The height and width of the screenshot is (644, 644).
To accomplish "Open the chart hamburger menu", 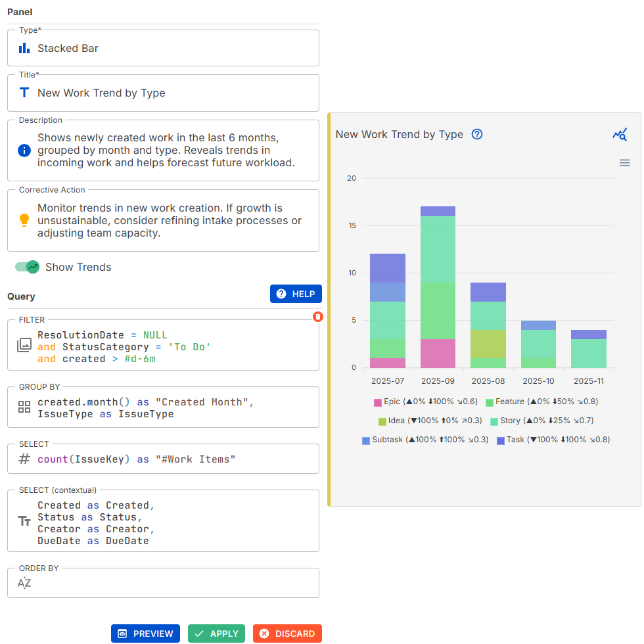I will tap(625, 163).
